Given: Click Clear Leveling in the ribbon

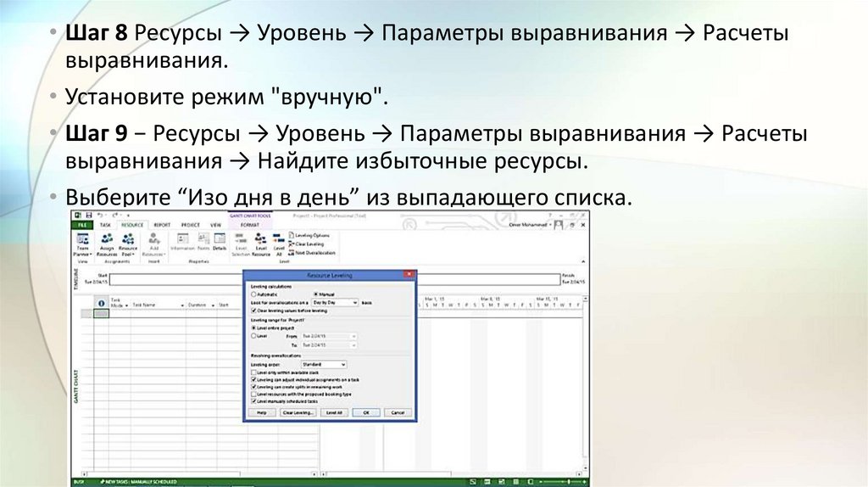Looking at the screenshot, I should click(x=307, y=243).
